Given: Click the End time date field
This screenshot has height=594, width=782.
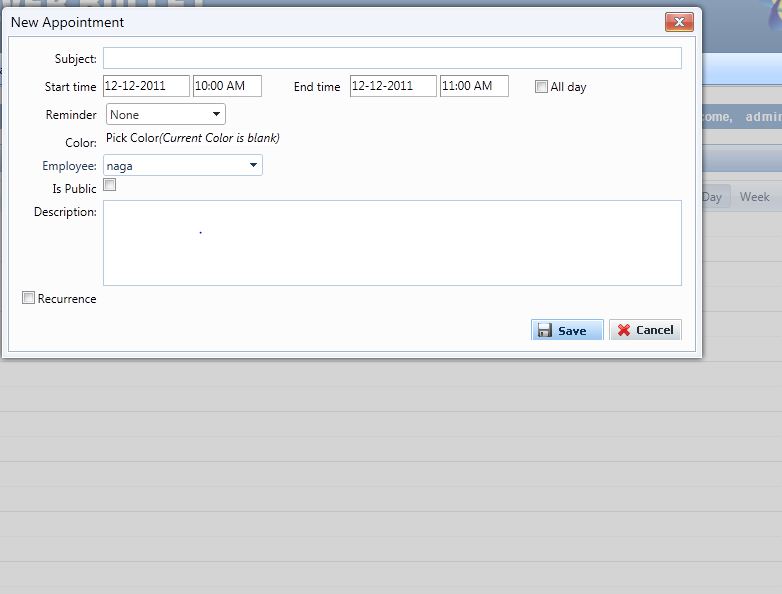Looking at the screenshot, I should tap(393, 86).
